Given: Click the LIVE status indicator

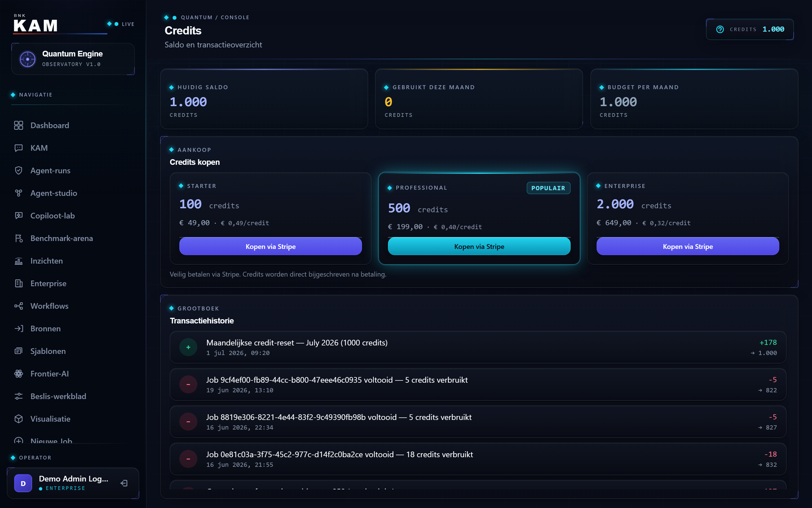Looking at the screenshot, I should (121, 24).
